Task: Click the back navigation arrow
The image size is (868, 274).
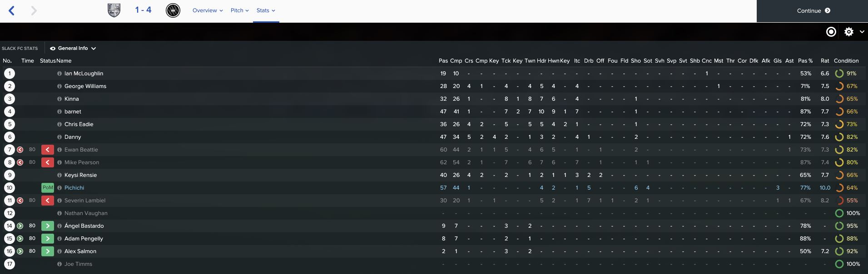Action: pos(12,10)
